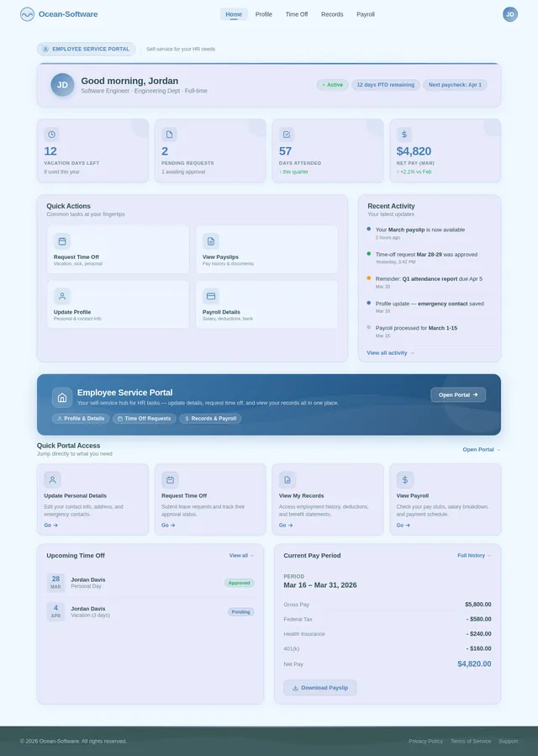Click the View Payroll dollar icon

pyautogui.click(x=405, y=479)
